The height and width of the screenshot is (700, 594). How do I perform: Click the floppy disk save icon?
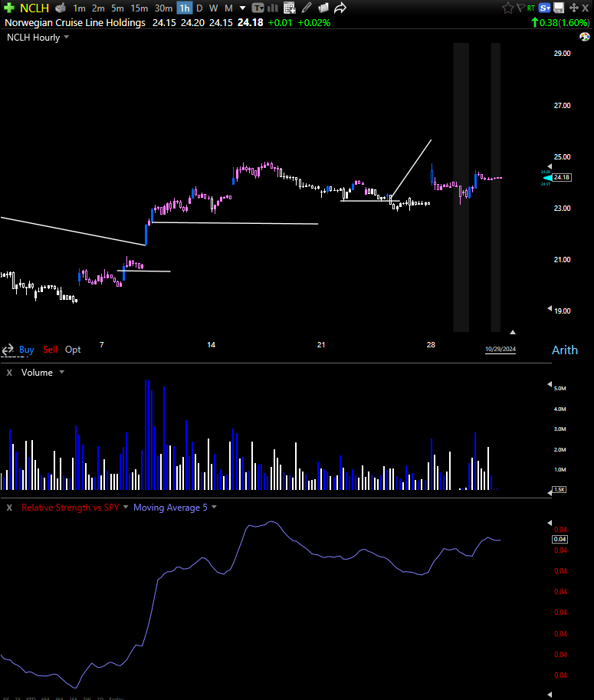click(559, 8)
